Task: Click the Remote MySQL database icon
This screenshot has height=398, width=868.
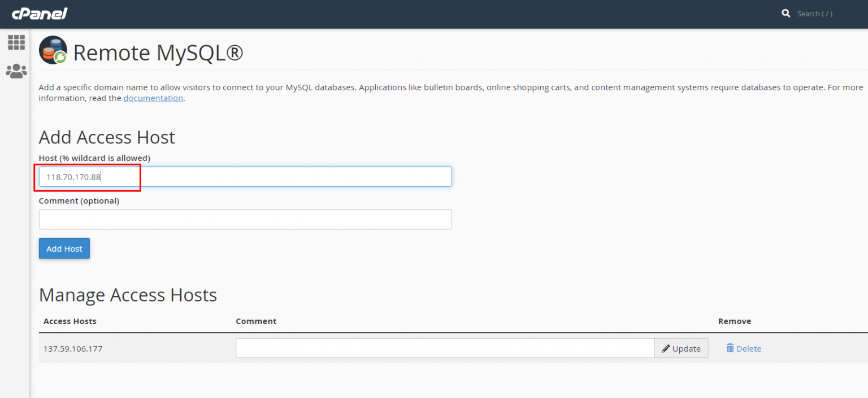Action: point(53,50)
